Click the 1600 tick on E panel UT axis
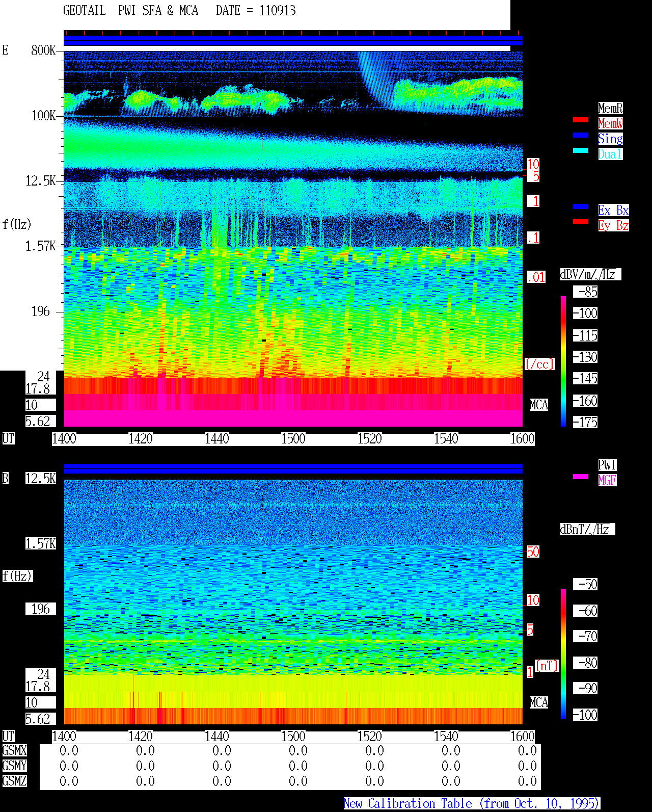This screenshot has height=812, width=652. click(523, 438)
